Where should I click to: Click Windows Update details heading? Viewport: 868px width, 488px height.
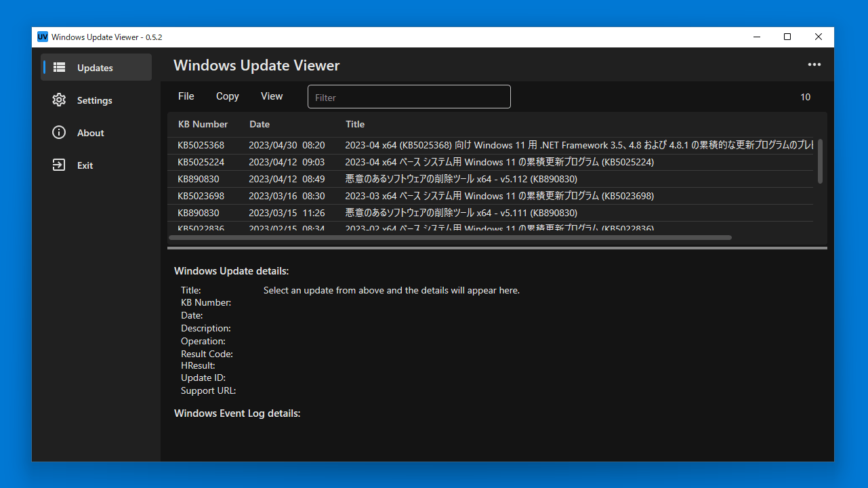coord(232,271)
